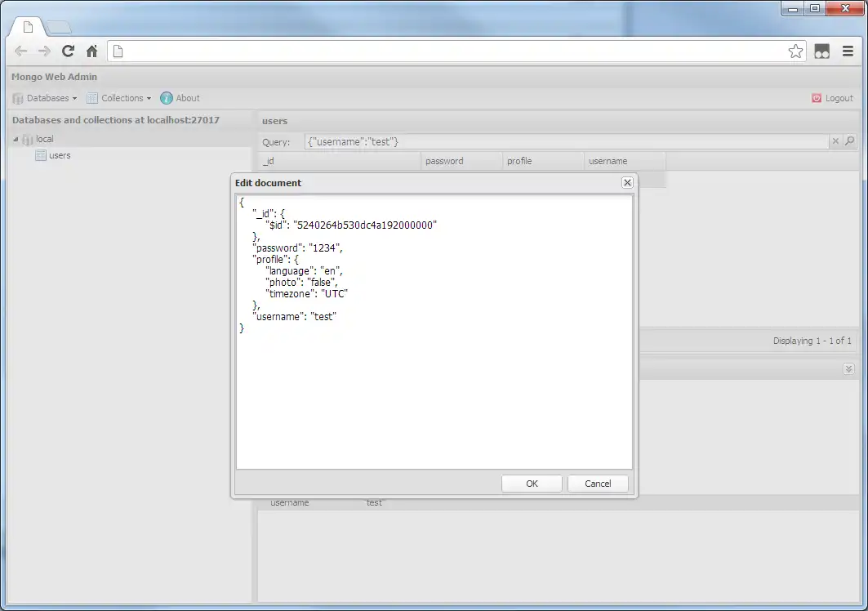The width and height of the screenshot is (868, 611).
Task: Click 'Displaying 1 - 1 of 1' text
Action: [x=812, y=341]
